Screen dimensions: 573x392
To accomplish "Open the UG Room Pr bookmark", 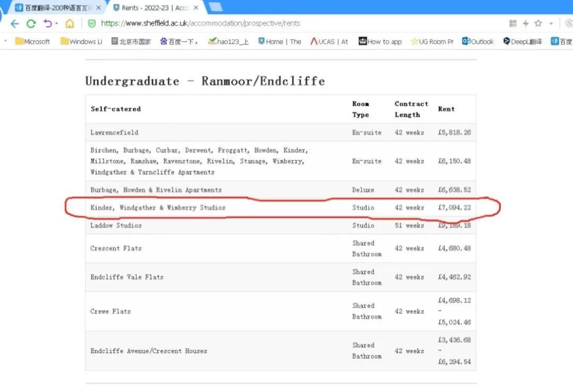I will (432, 42).
